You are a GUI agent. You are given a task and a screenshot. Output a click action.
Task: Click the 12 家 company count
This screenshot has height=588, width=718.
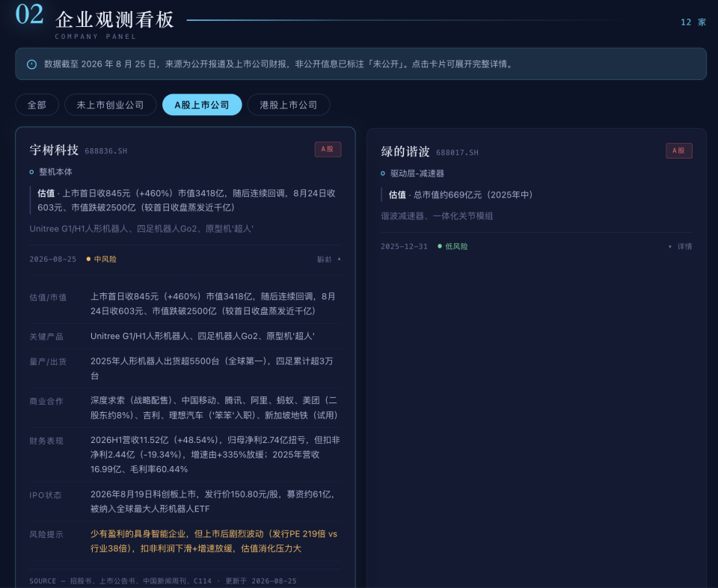point(693,22)
